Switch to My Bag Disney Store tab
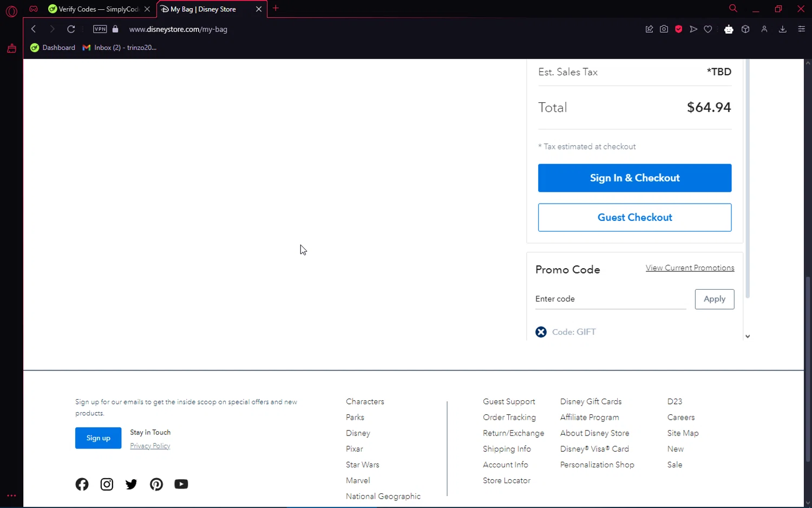The height and width of the screenshot is (508, 812). tap(203, 9)
